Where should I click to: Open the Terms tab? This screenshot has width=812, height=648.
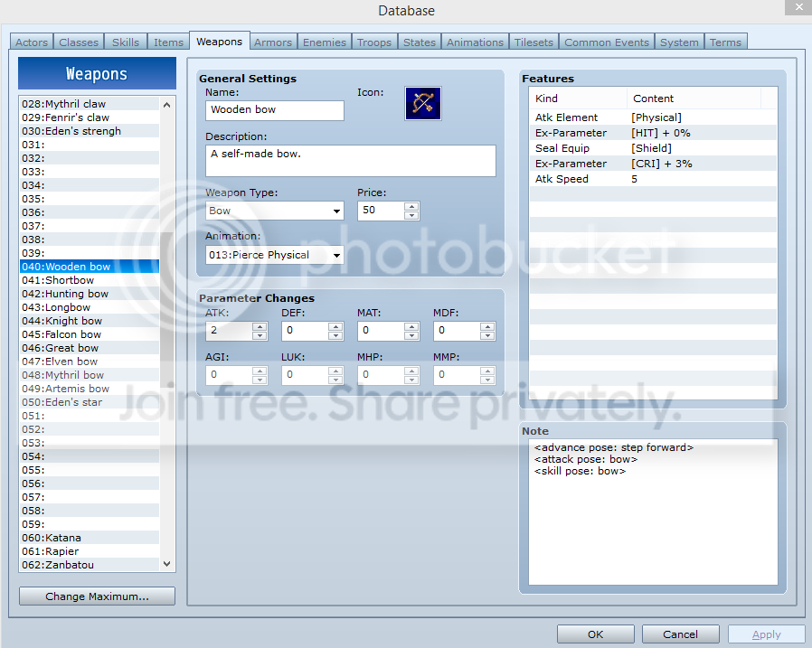coord(725,42)
